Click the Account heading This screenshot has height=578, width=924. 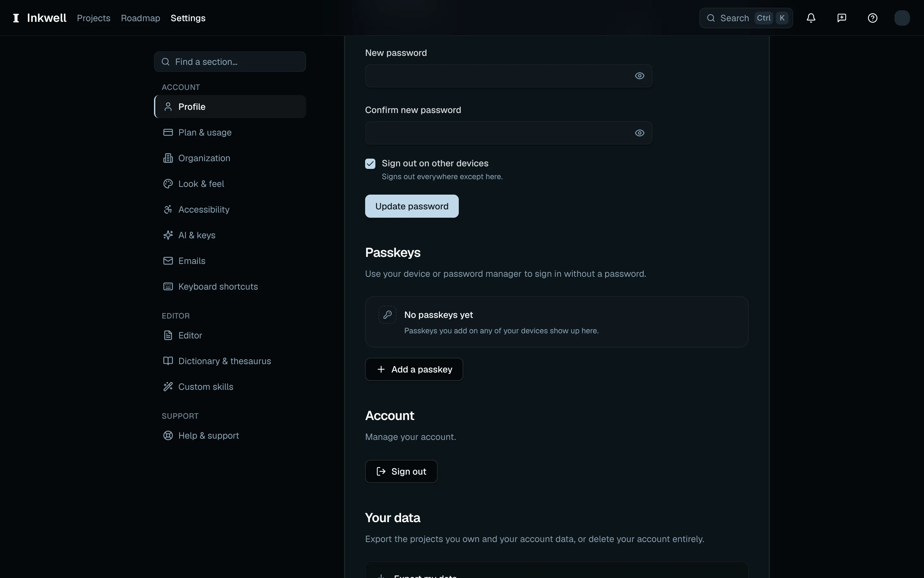coord(389,416)
